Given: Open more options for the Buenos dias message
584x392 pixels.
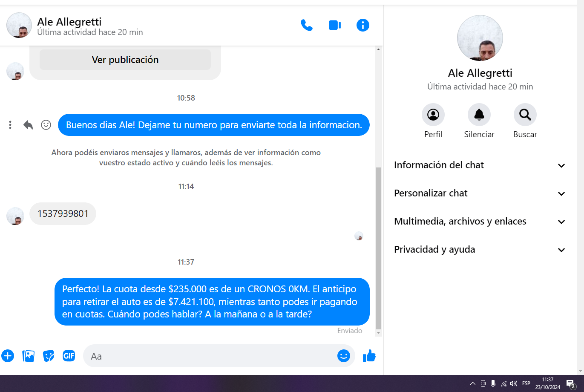Looking at the screenshot, I should 10,125.
